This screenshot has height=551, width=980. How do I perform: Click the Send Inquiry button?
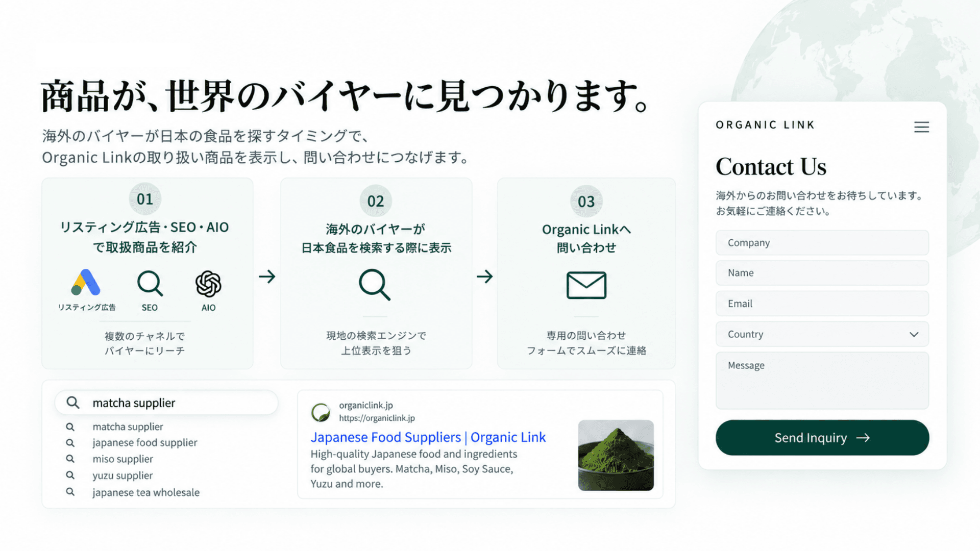[x=822, y=438]
